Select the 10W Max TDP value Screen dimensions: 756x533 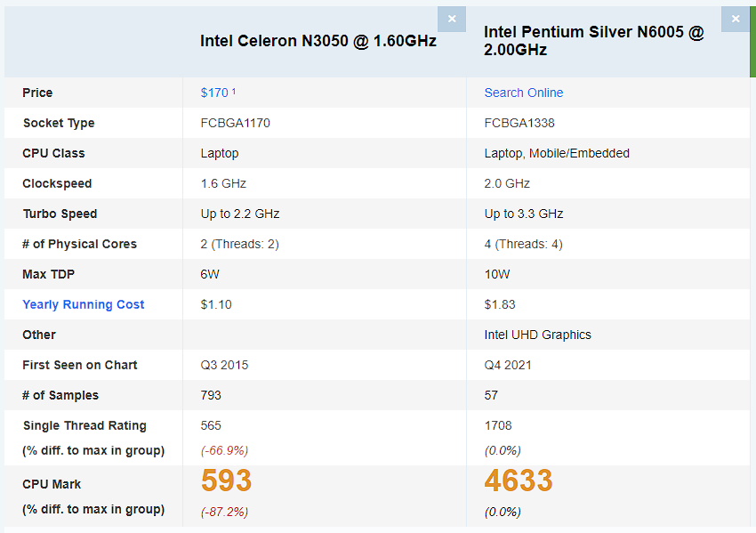coord(496,274)
